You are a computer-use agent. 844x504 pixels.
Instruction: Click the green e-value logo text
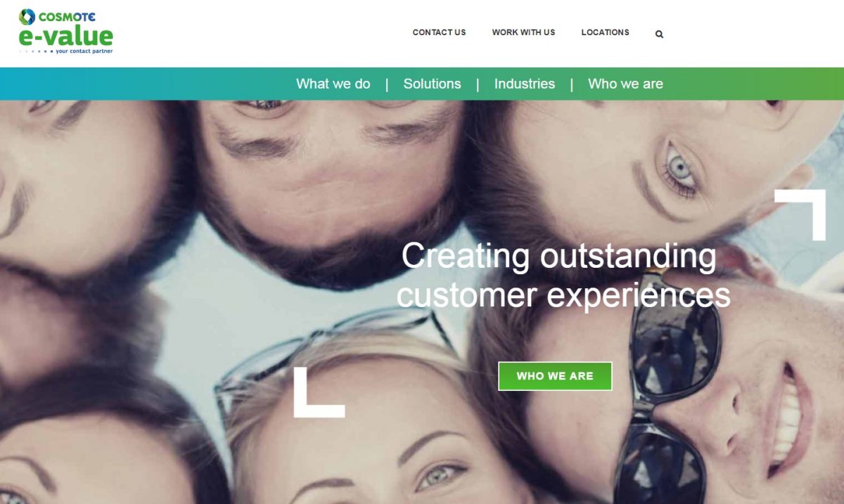click(x=66, y=36)
